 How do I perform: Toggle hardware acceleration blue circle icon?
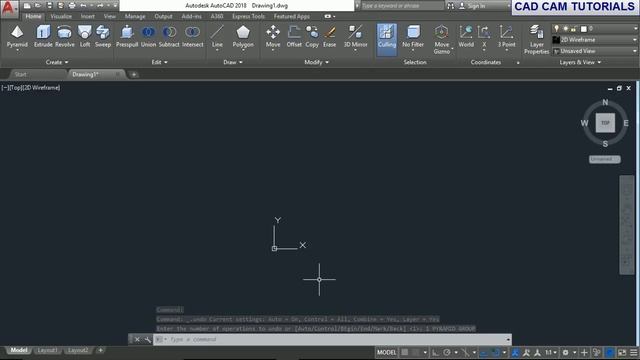point(609,352)
